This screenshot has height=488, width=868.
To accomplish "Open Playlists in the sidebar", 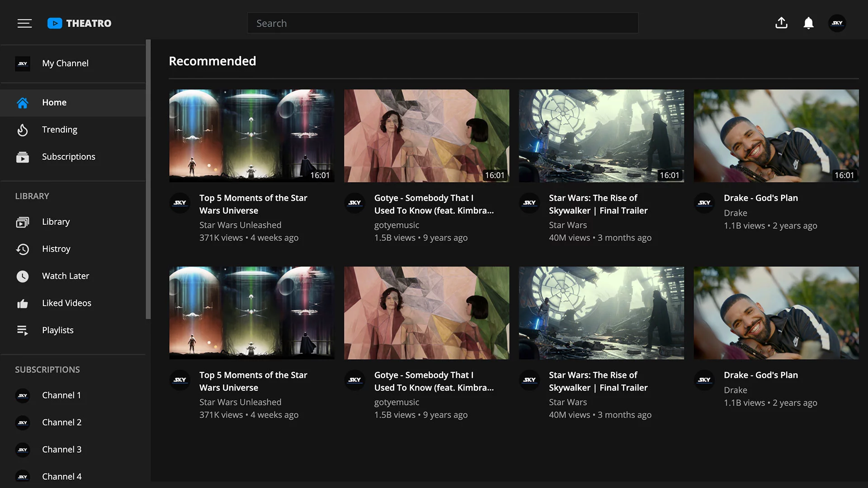I will pos(73,331).
